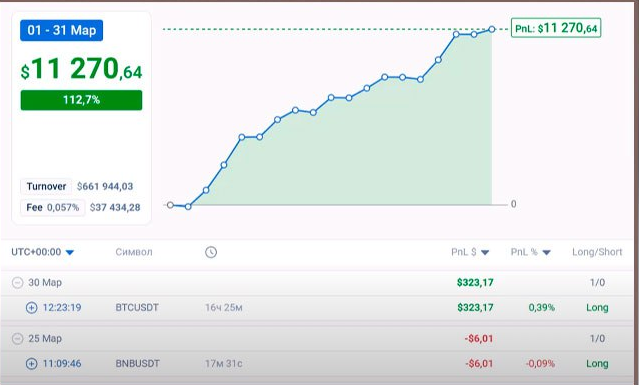The image size is (639, 385).
Task: Click Long label in BTCUSDT row
Action: (x=597, y=308)
